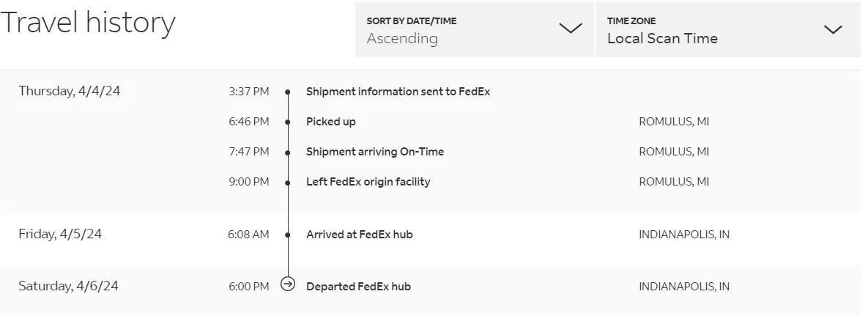The image size is (868, 316).
Task: Click the Left FedEx origin facility status
Action: pyautogui.click(x=368, y=182)
